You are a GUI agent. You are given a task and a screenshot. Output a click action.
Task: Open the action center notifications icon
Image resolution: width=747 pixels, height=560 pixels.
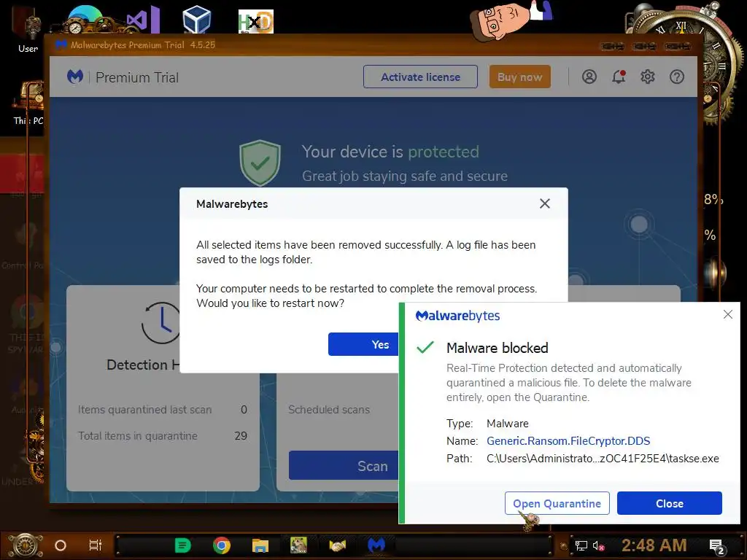[x=717, y=546]
